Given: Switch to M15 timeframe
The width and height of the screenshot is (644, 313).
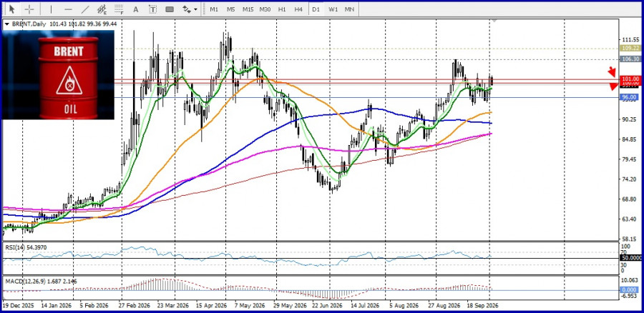Looking at the screenshot, I should tap(248, 9).
